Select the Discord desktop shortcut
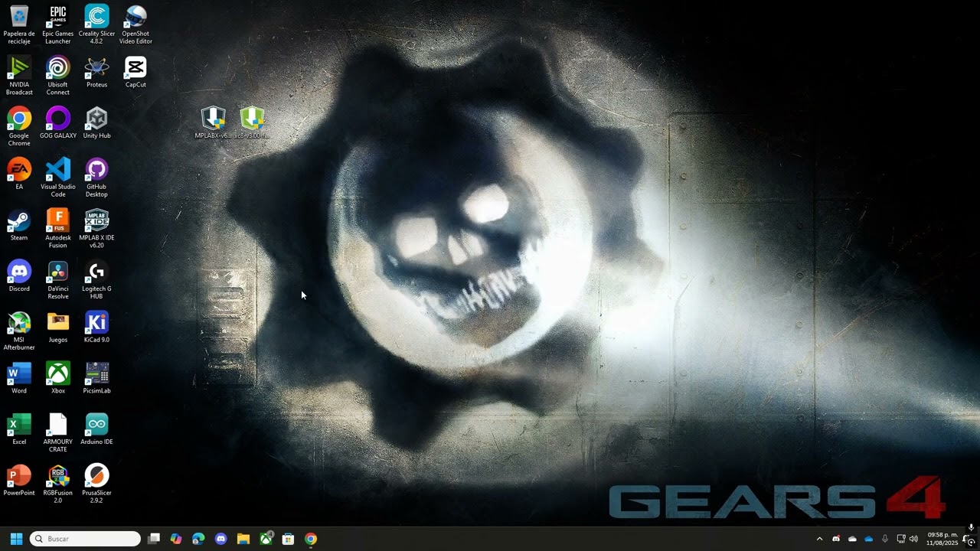980x551 pixels. pos(19,276)
